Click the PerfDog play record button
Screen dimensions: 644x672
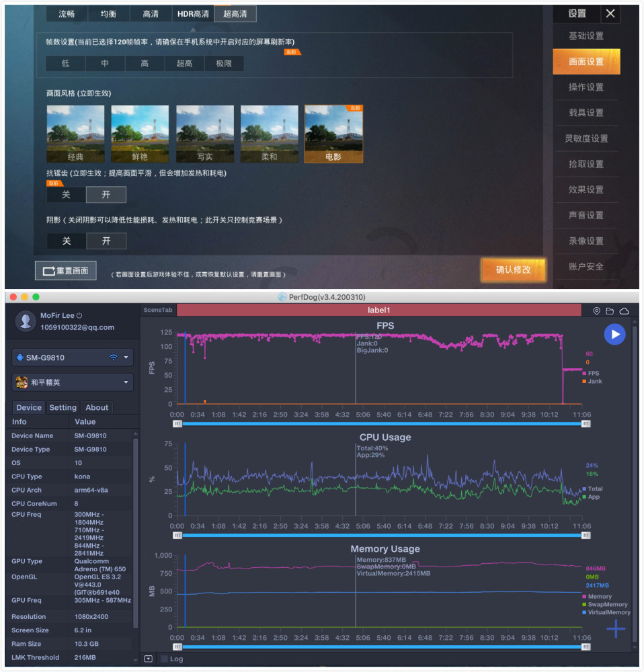point(614,334)
